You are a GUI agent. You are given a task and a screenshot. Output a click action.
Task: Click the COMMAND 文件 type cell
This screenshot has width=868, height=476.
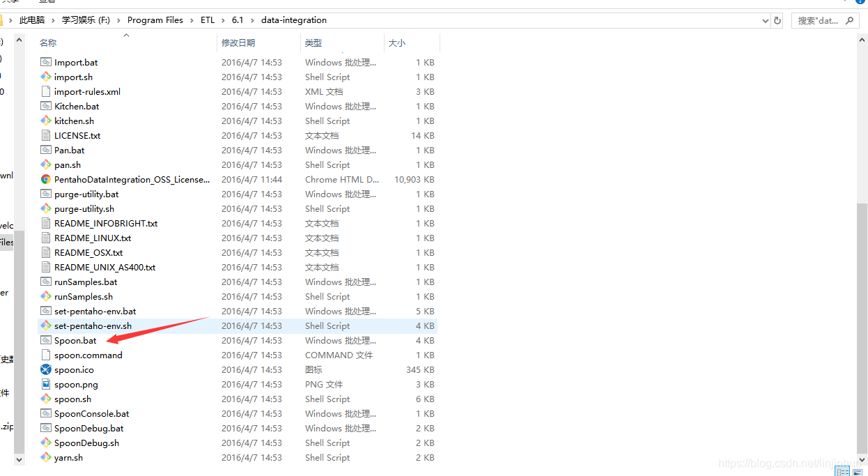pos(339,355)
